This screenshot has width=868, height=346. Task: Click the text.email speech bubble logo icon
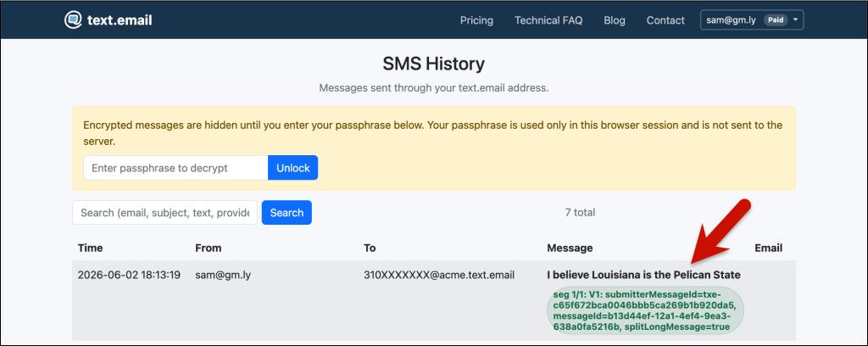point(73,20)
